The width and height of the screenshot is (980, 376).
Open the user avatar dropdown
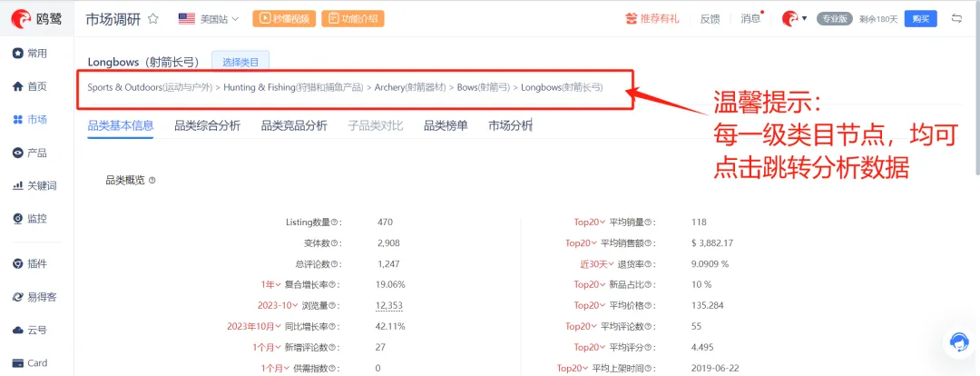coord(794,19)
